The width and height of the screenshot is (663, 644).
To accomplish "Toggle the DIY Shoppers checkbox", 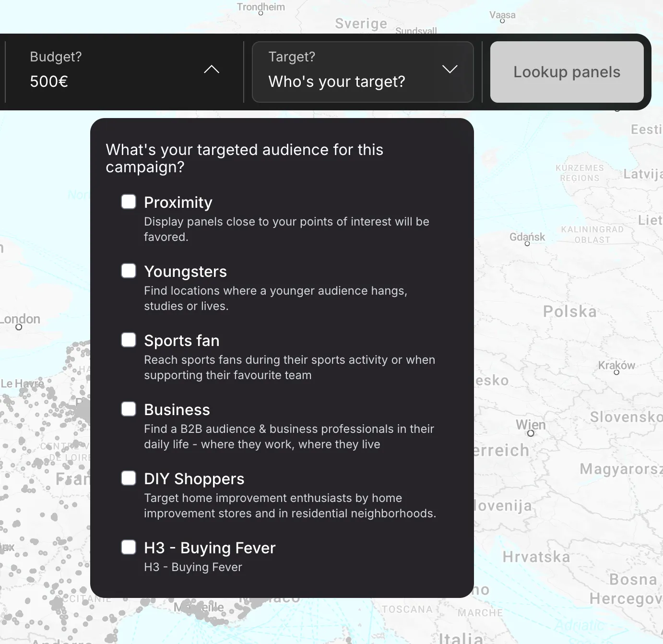I will (x=129, y=478).
